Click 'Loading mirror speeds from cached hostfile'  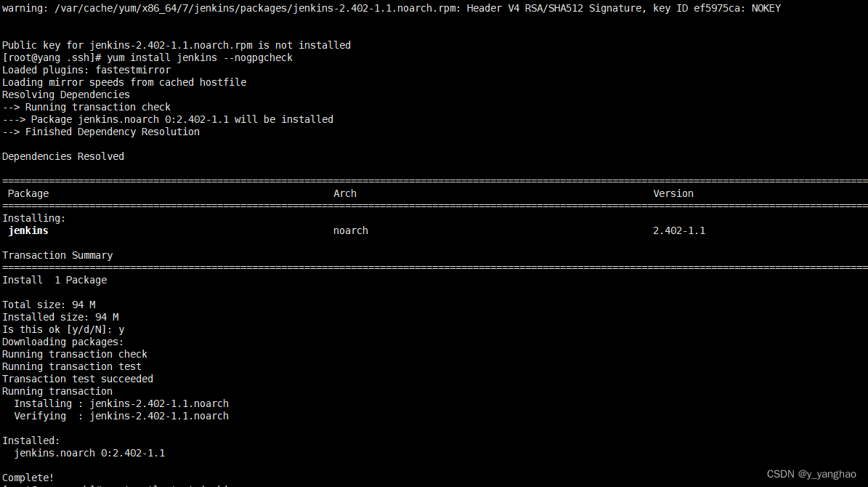[x=124, y=83]
